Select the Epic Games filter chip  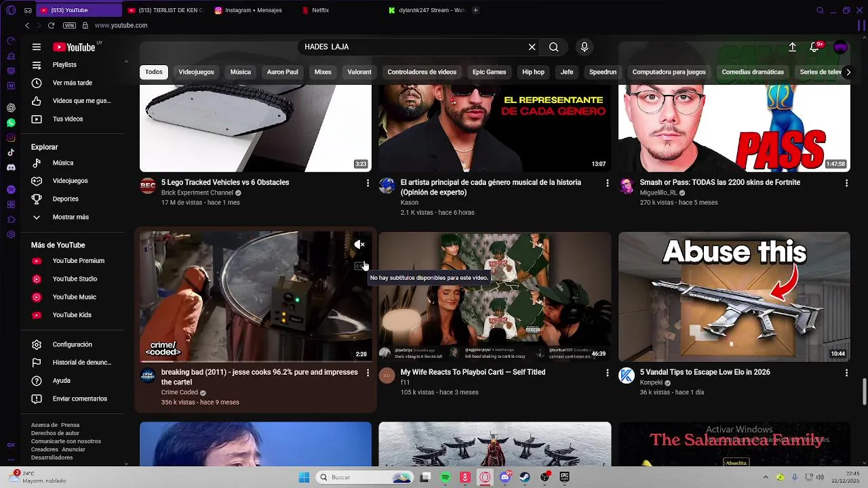click(489, 72)
